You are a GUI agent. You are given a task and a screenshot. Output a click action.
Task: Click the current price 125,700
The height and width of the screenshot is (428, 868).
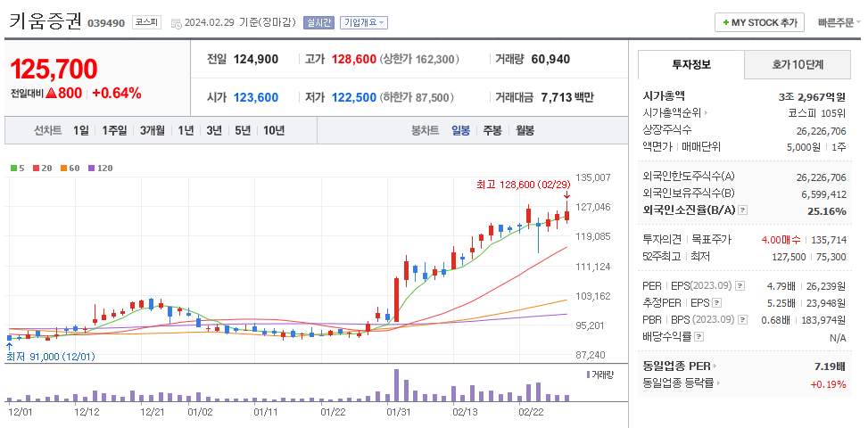pos(54,70)
